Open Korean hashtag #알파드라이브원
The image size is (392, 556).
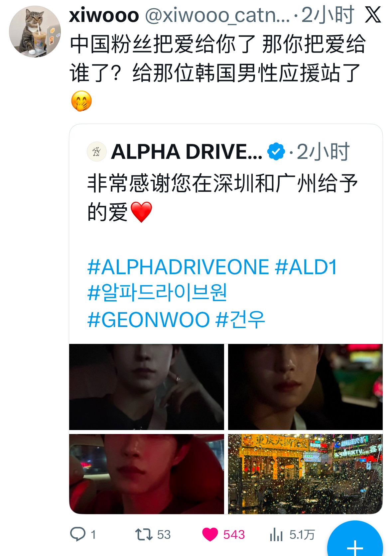(x=157, y=293)
